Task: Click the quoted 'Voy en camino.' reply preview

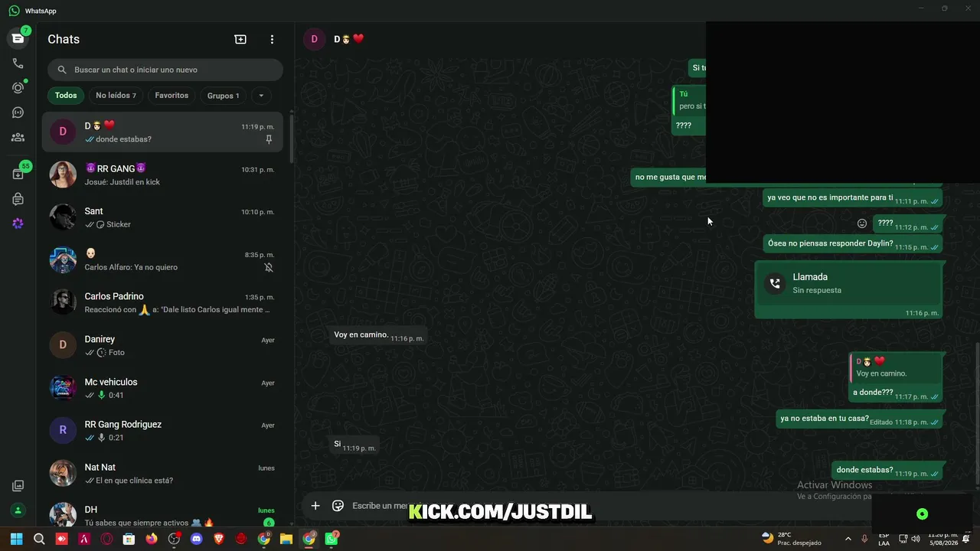Action: (895, 367)
